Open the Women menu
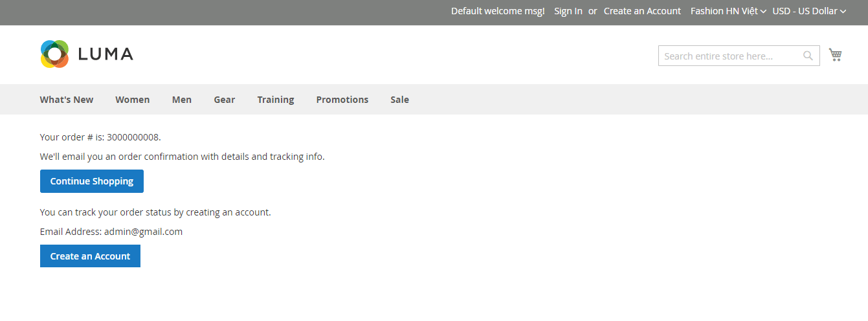The width and height of the screenshot is (868, 321). coord(133,100)
